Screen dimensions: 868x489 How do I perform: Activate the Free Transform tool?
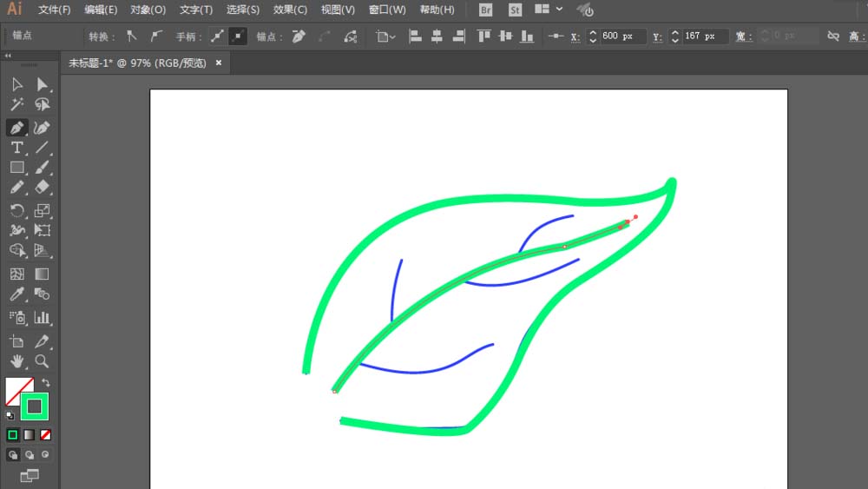[42, 230]
